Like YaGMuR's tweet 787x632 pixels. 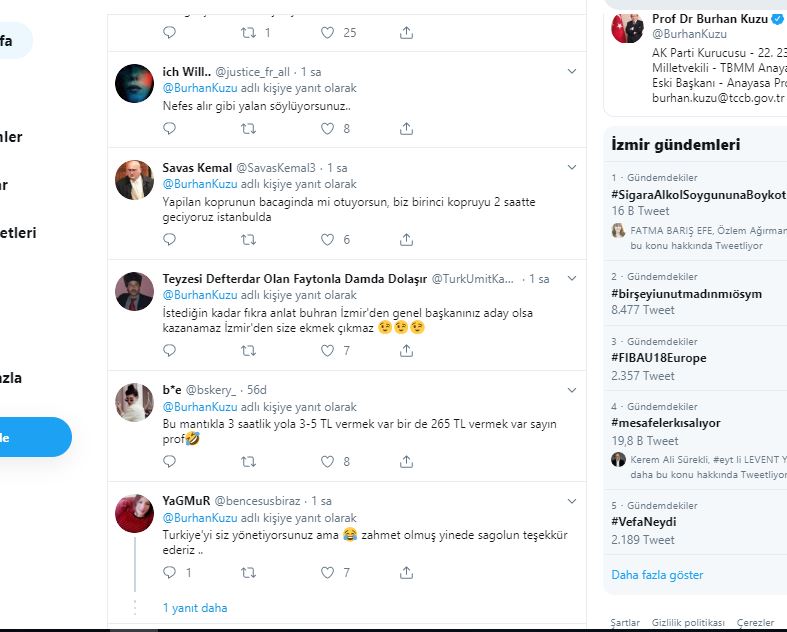tap(327, 573)
